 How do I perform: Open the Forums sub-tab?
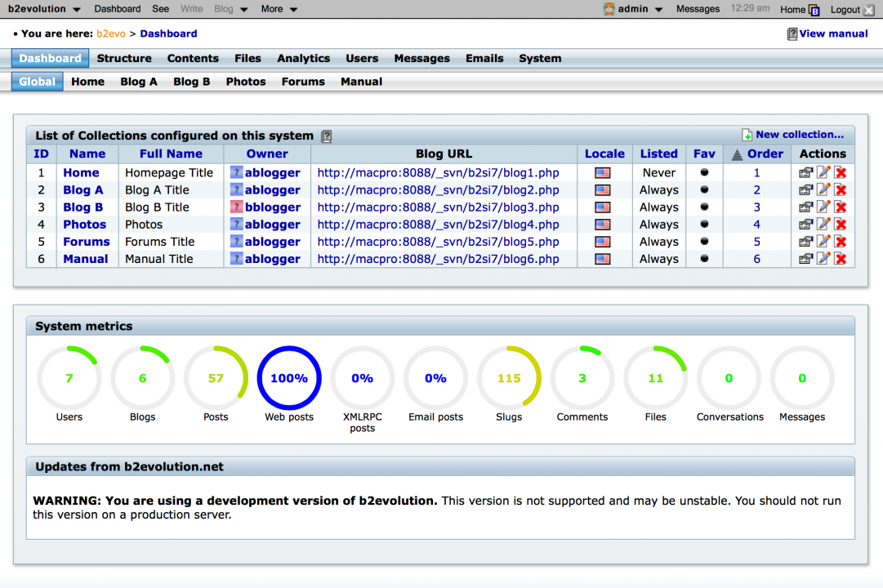(x=303, y=82)
